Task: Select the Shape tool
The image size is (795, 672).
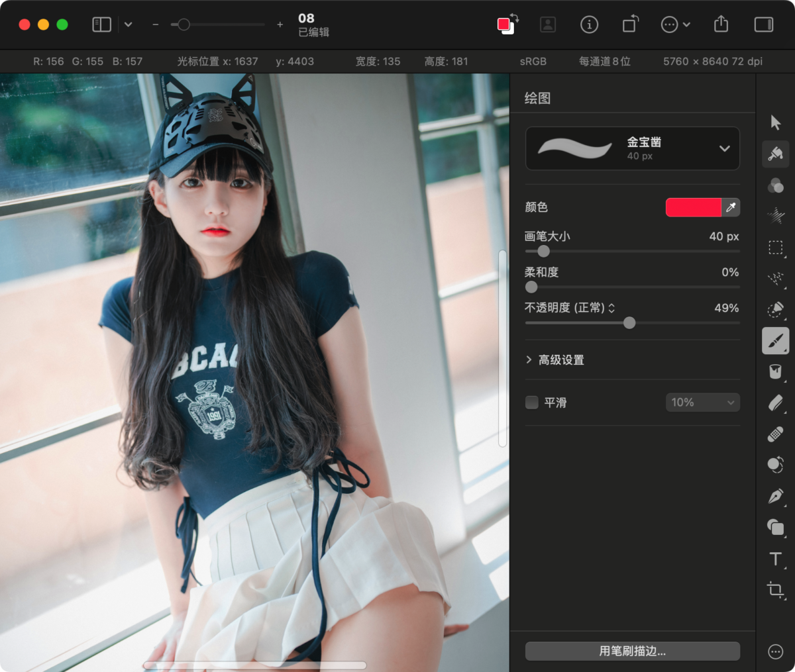Action: (x=776, y=527)
